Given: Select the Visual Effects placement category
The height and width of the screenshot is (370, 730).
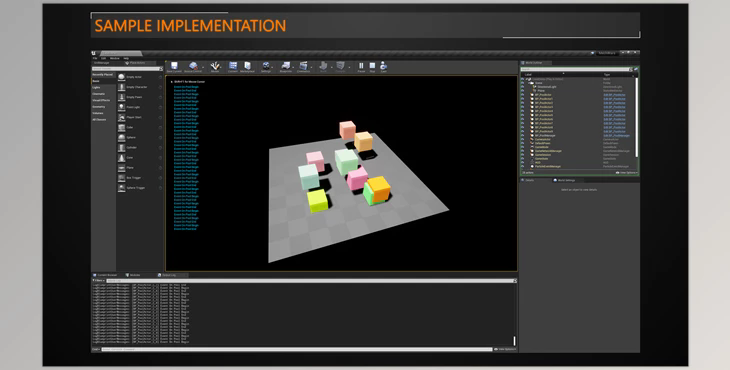Looking at the screenshot, I should pos(101,100).
